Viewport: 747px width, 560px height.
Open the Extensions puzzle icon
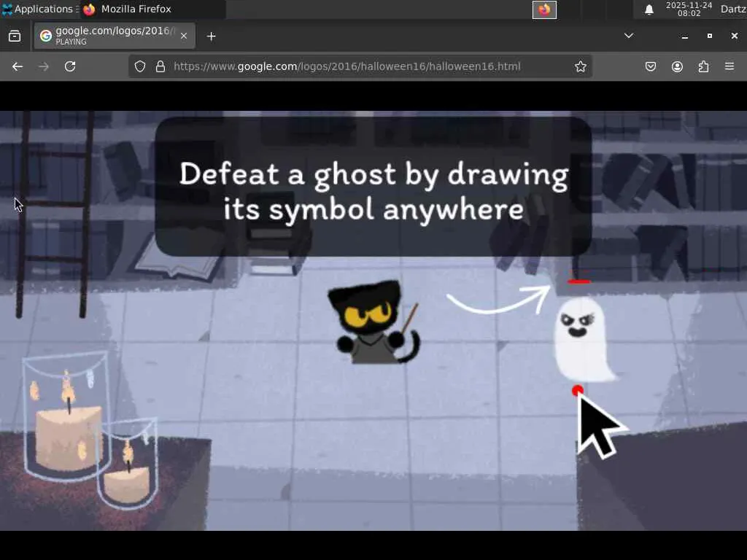(703, 66)
